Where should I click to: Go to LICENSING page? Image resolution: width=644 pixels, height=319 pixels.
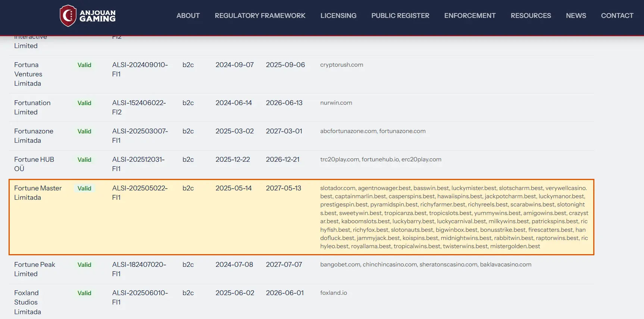pos(338,16)
